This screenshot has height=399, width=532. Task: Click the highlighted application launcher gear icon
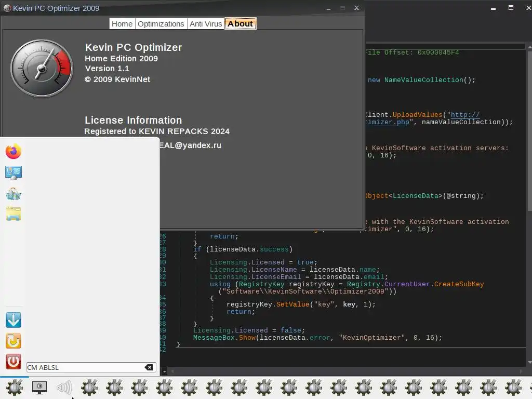click(x=14, y=387)
